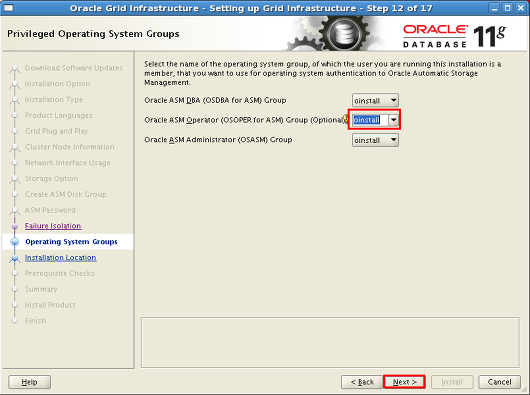Viewport: 530px width, 395px height.
Task: Click the Install Product step text
Action: pyautogui.click(x=50, y=305)
